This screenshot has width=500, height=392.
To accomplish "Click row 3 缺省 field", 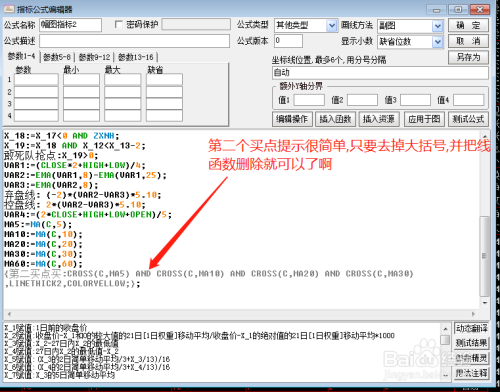I will [164, 104].
